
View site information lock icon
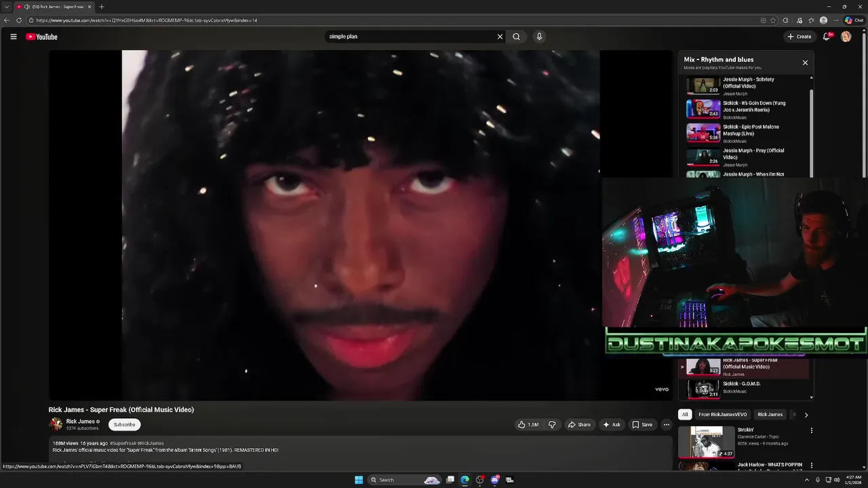(32, 20)
